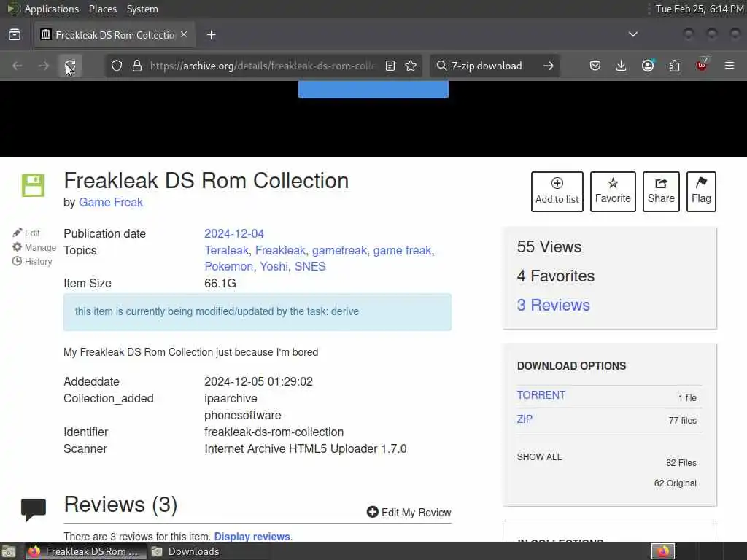Select the Freakleak DS Rom Collection browser tab

click(x=114, y=35)
